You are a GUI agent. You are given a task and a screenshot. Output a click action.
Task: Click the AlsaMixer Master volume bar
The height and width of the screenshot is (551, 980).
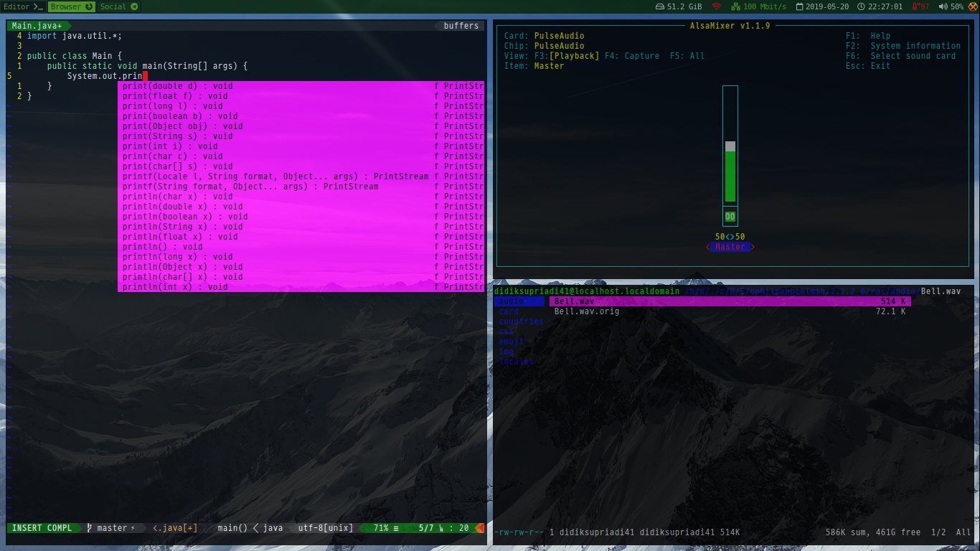point(730,146)
